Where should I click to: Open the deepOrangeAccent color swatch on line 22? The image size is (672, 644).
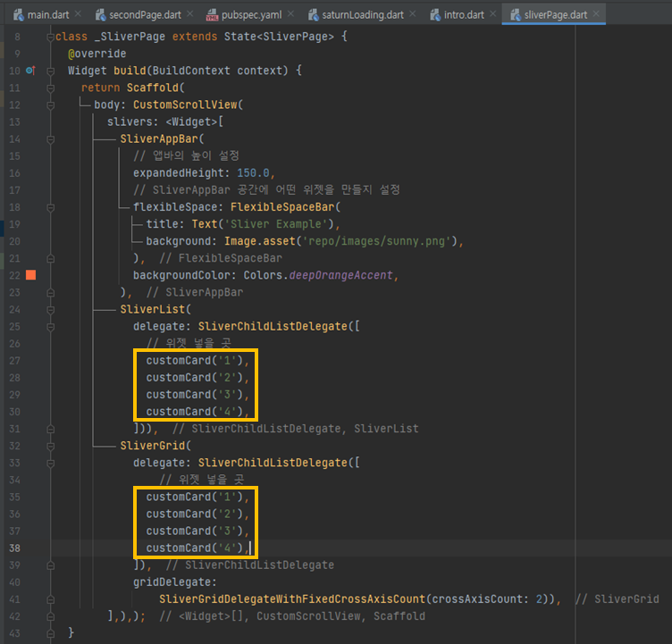pyautogui.click(x=31, y=275)
